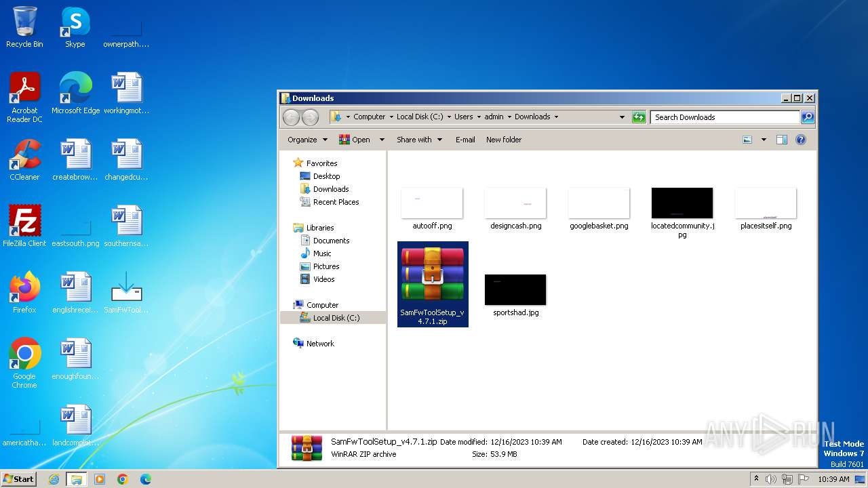Select the workingmot Word document on desktop
Screen dimensions: 868x488
coord(126,93)
